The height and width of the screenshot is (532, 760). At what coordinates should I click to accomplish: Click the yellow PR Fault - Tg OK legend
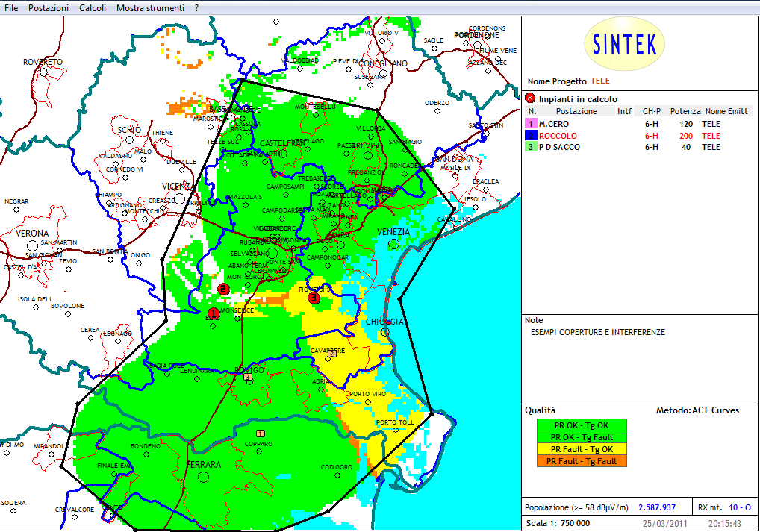click(x=582, y=449)
